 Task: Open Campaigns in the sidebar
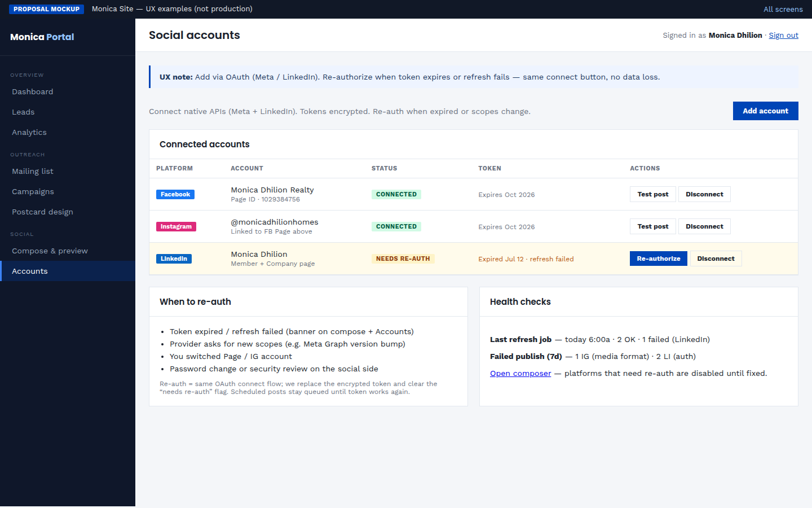click(68, 191)
